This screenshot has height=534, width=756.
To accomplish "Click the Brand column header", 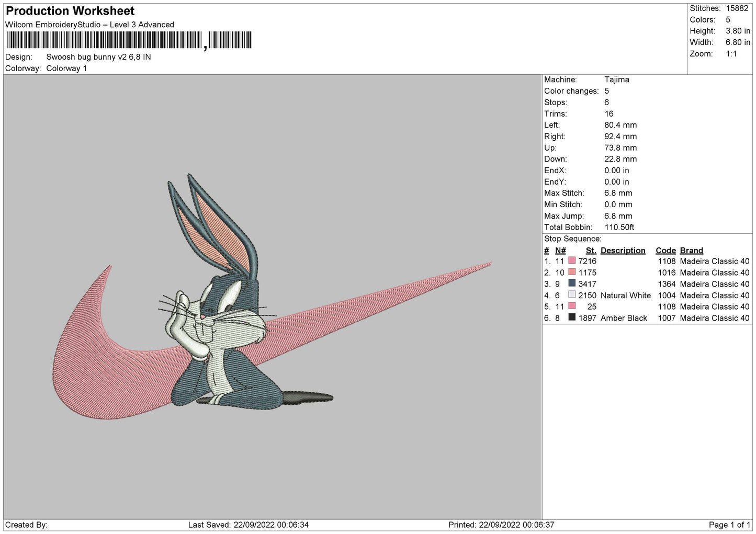I will coord(691,251).
